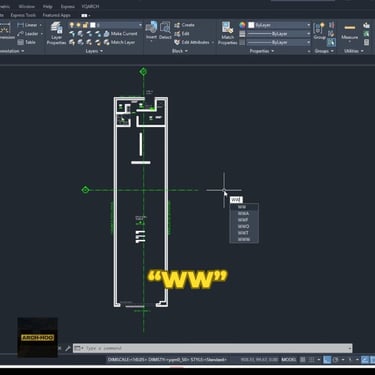Click the Table annotation tool

(26, 42)
